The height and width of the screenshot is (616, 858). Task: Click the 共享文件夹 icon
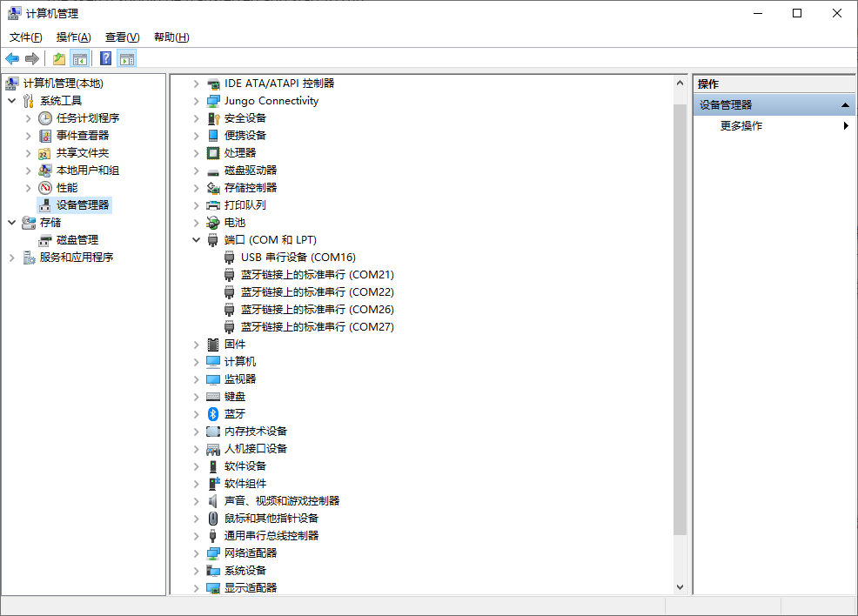[x=45, y=153]
